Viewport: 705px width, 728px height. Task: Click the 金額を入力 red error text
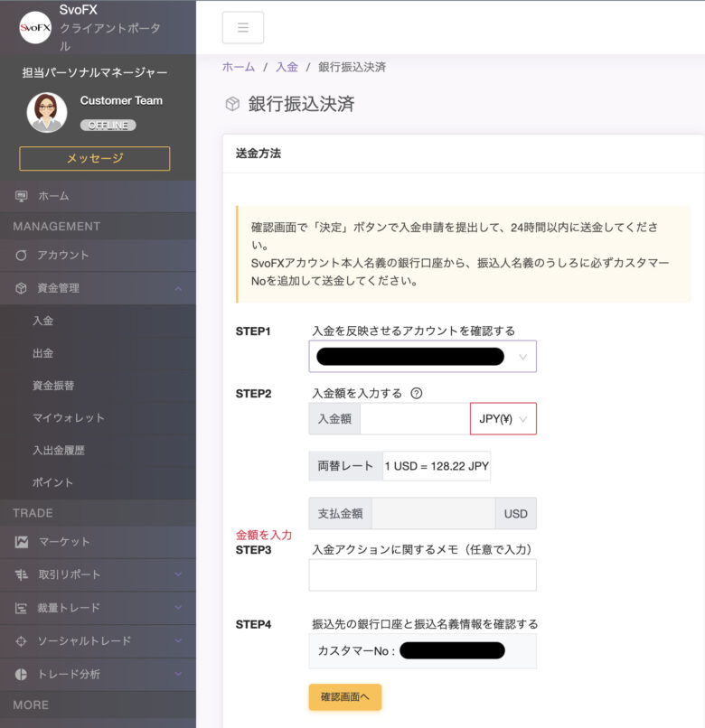pos(264,535)
